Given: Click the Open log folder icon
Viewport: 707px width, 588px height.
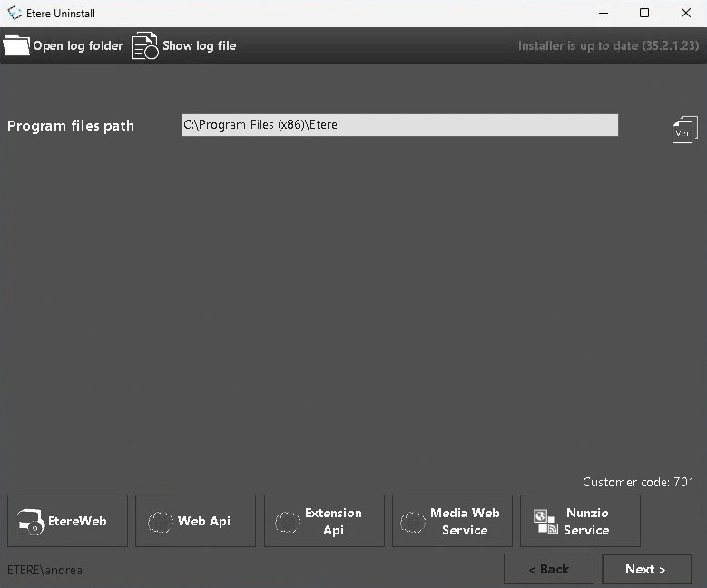Looking at the screenshot, I should pyautogui.click(x=16, y=45).
